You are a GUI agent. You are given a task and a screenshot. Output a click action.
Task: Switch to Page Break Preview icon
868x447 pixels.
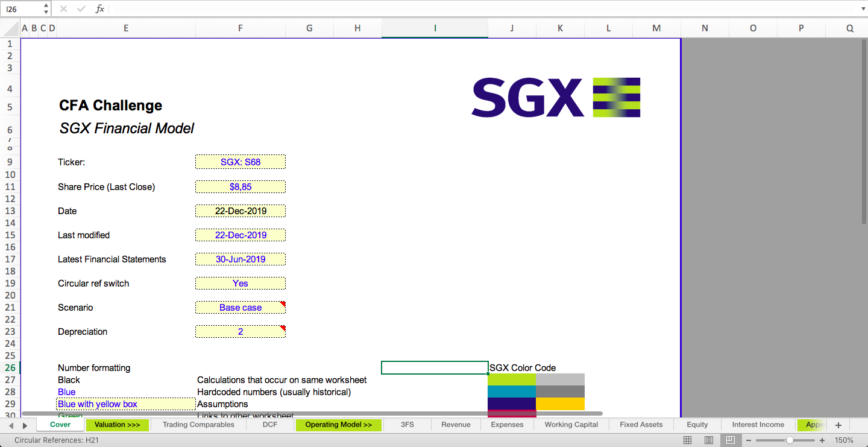tap(730, 441)
